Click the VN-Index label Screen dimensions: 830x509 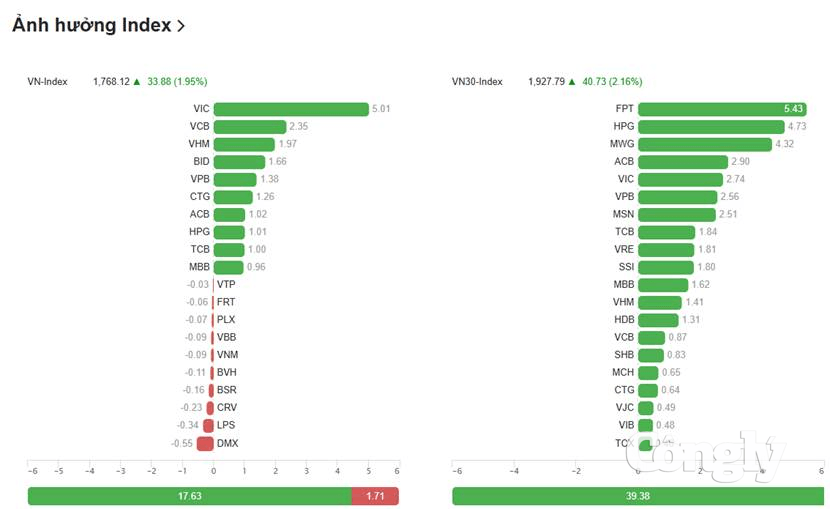[48, 81]
